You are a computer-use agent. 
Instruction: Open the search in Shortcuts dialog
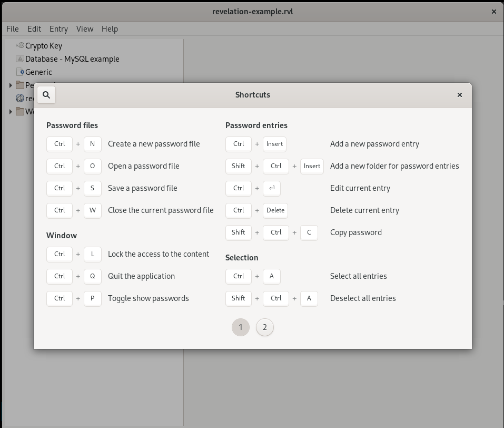coord(46,95)
